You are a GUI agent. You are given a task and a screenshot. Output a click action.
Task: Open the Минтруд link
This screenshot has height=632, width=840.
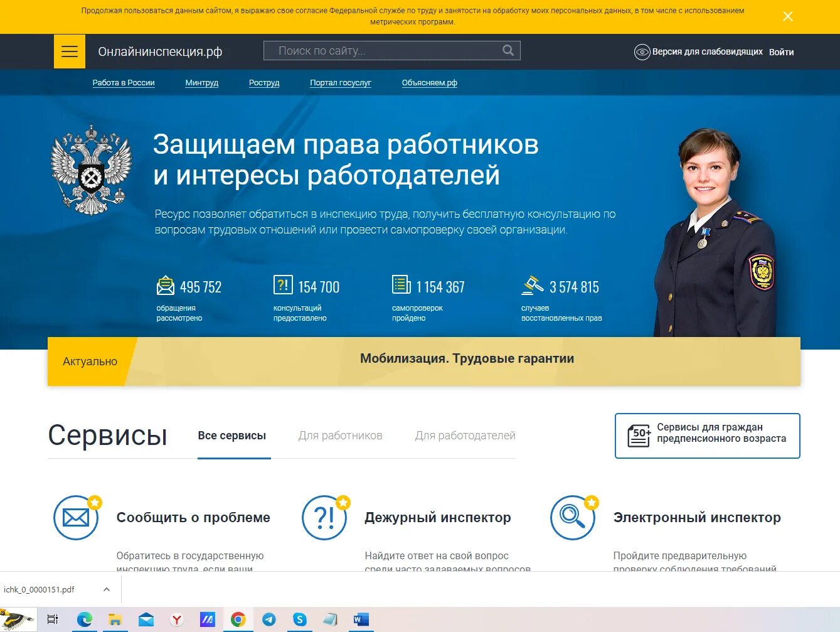coord(202,83)
